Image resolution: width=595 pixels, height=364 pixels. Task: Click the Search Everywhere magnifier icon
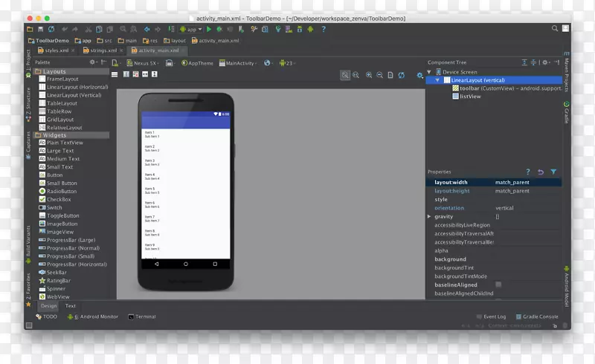[x=555, y=28]
